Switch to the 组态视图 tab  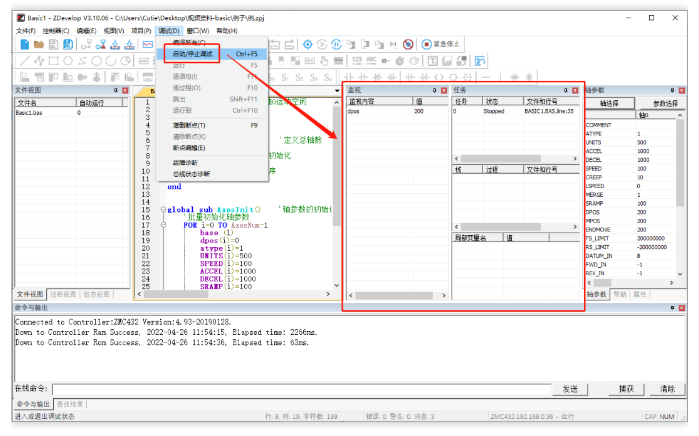96,294
